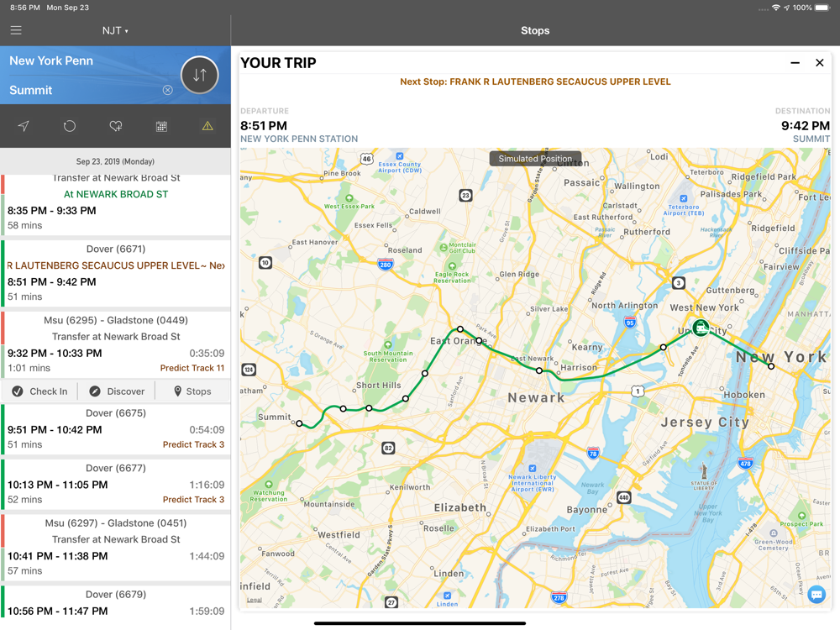
Task: Tap the Watchung Reservation map icon
Action: point(269,485)
